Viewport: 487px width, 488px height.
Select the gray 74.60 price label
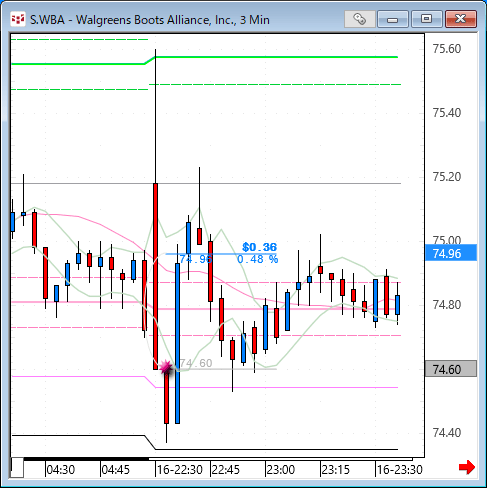click(x=451, y=369)
